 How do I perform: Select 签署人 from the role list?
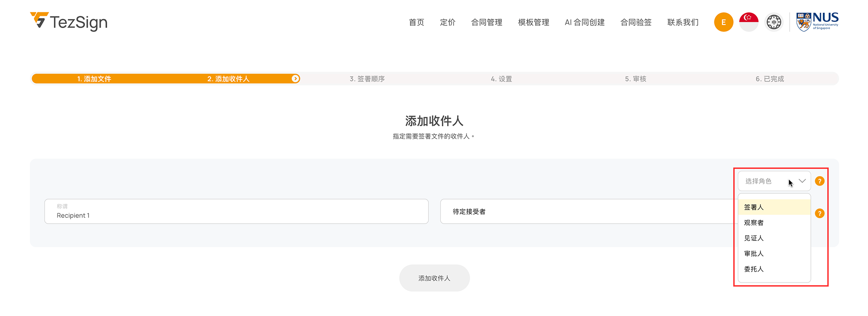click(754, 207)
